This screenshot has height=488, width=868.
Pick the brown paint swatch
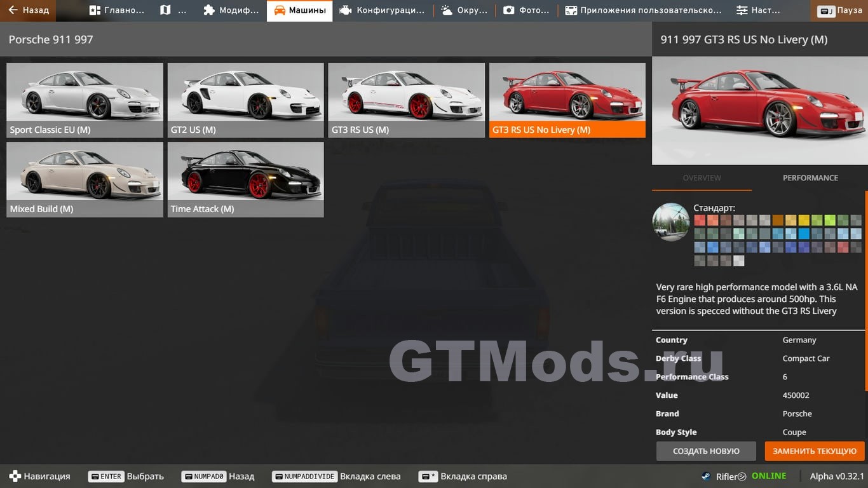point(726,220)
